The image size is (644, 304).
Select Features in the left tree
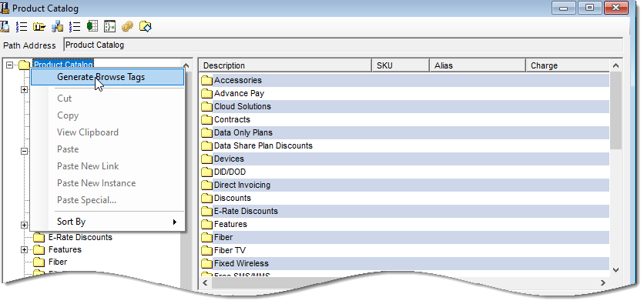[65, 249]
